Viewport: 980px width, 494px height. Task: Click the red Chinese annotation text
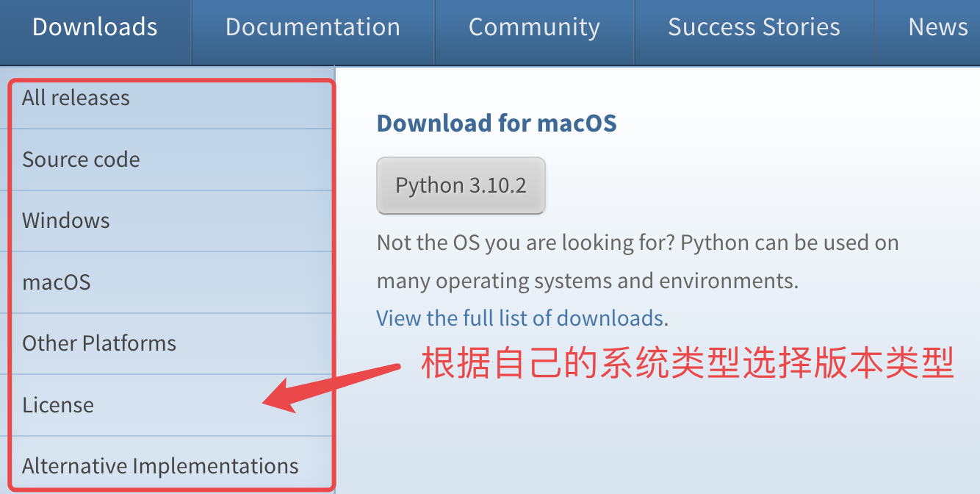(x=687, y=364)
